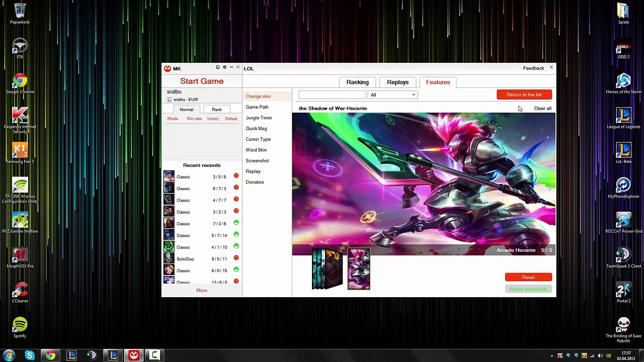Click the champion search input field
This screenshot has height=362, width=644.
point(332,95)
